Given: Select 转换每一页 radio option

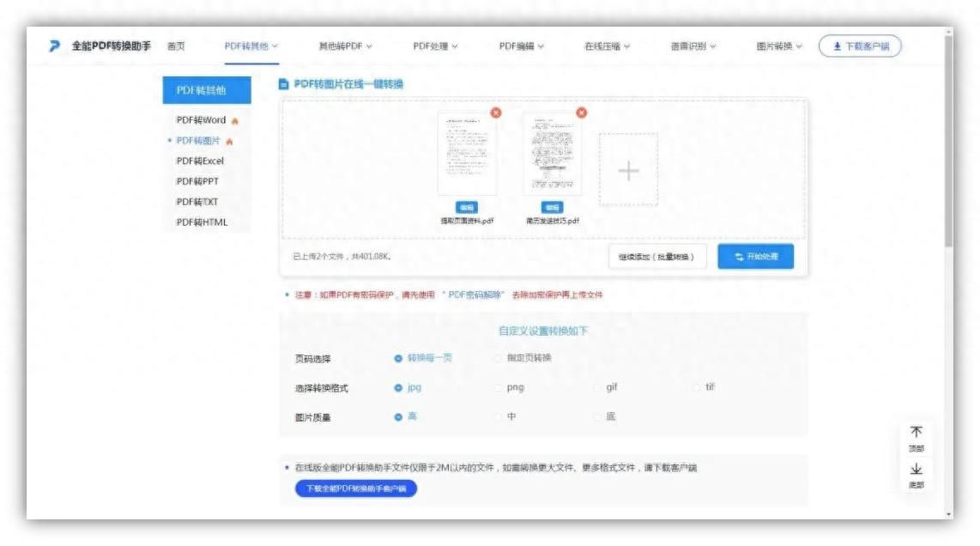Looking at the screenshot, I should point(398,358).
